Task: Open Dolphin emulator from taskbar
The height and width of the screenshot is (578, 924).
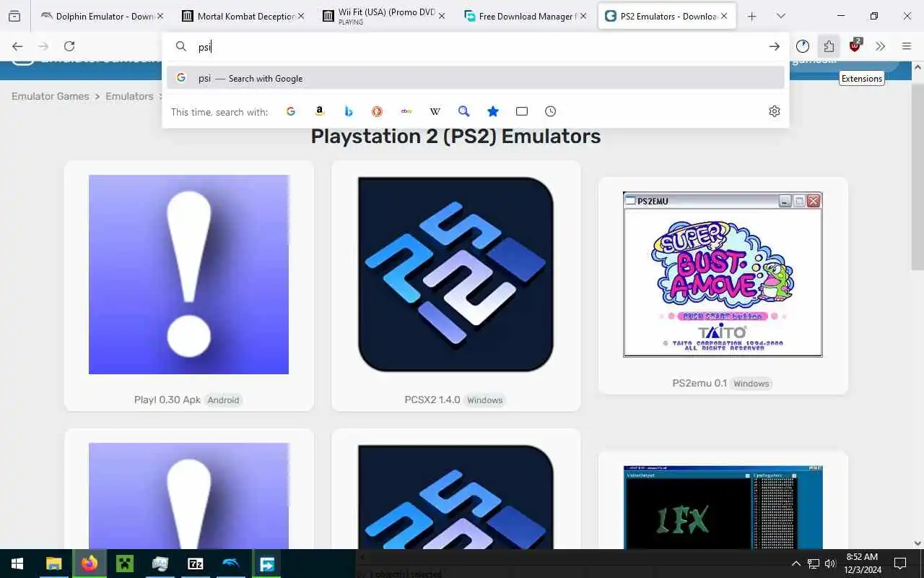Action: point(231,564)
